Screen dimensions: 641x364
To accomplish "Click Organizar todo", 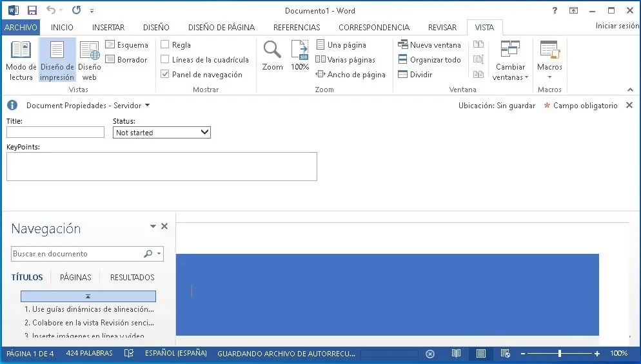I will [x=429, y=60].
